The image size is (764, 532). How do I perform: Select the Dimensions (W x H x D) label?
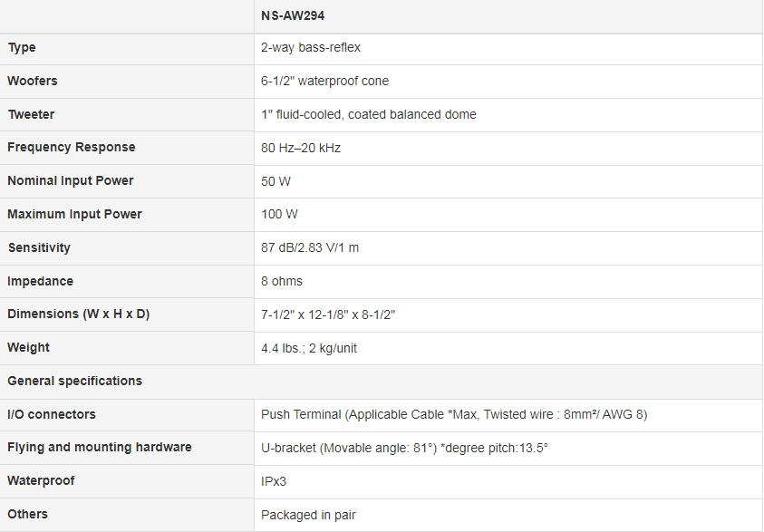pyautogui.click(x=79, y=314)
